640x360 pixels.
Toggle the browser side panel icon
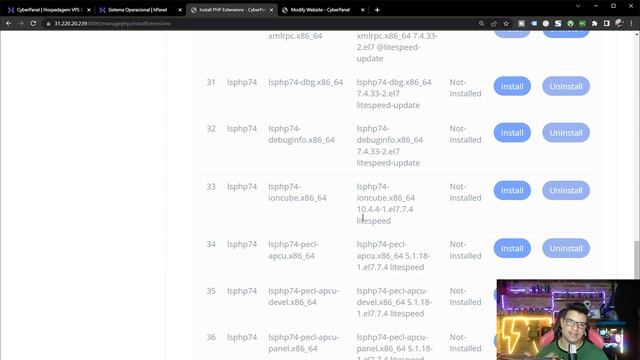pos(607,24)
